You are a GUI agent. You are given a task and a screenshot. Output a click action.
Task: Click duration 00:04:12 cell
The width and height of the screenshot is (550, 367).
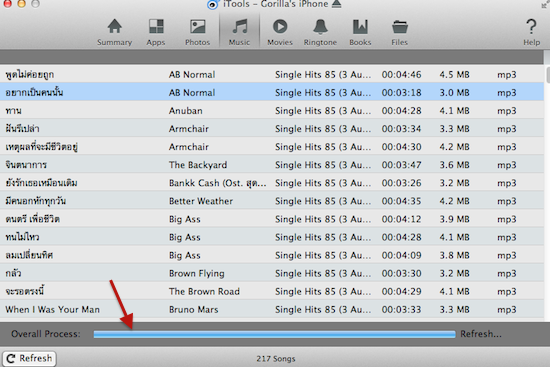(401, 219)
